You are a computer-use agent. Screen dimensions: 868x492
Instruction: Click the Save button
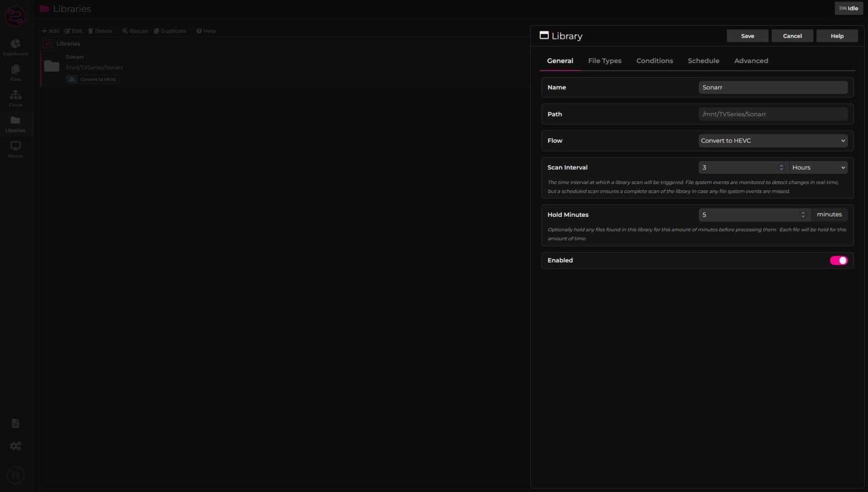[x=747, y=36]
